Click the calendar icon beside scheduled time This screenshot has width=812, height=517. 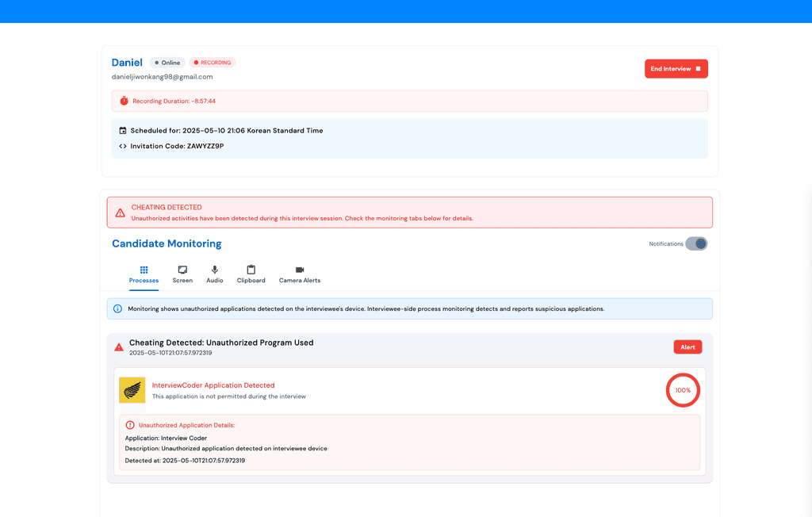click(x=122, y=130)
